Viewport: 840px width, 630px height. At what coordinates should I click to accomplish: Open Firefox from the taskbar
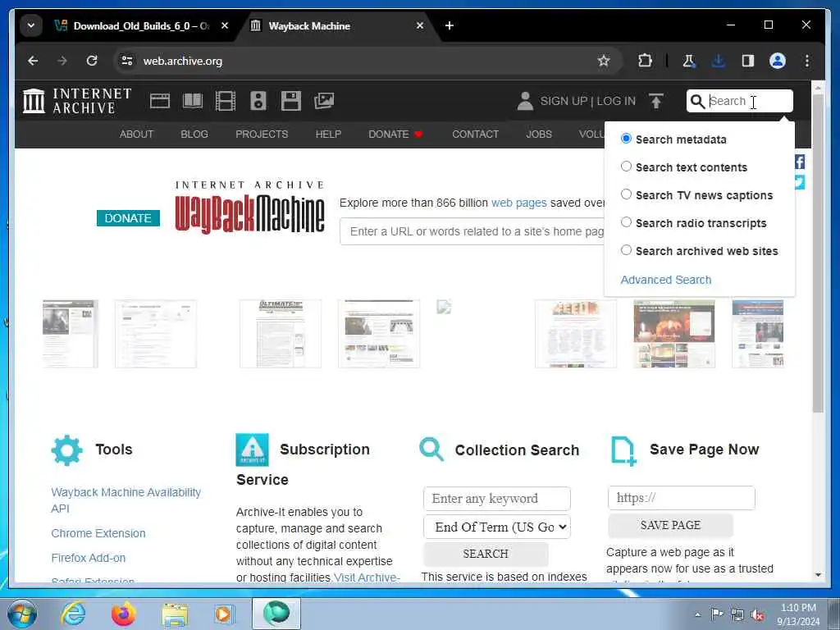(123, 614)
